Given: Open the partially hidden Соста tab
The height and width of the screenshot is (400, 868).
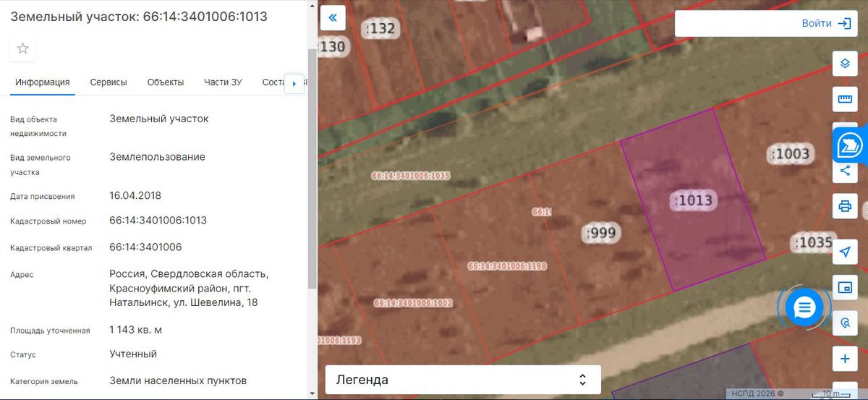Looking at the screenshot, I should 273,82.
